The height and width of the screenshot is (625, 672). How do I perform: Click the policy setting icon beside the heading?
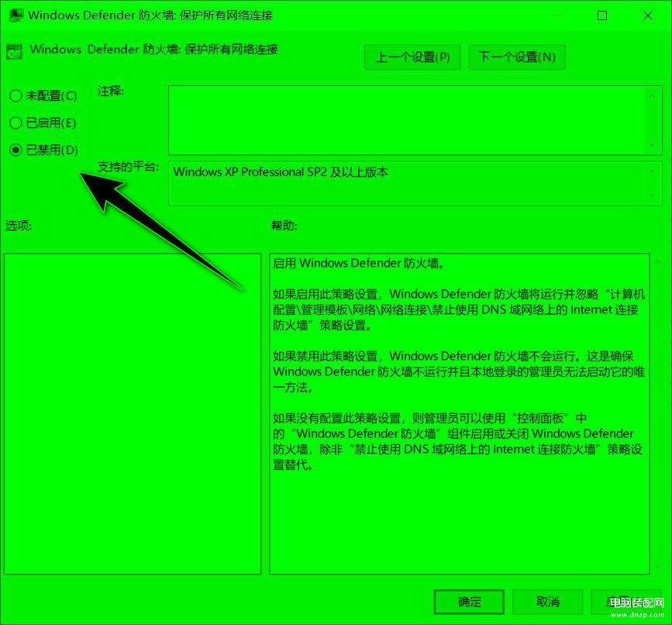[x=14, y=51]
